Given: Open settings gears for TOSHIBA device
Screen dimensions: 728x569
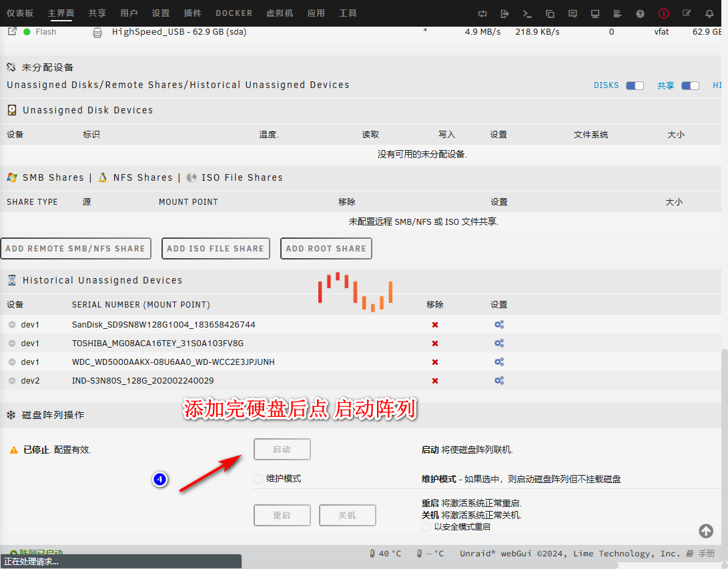Looking at the screenshot, I should (498, 344).
